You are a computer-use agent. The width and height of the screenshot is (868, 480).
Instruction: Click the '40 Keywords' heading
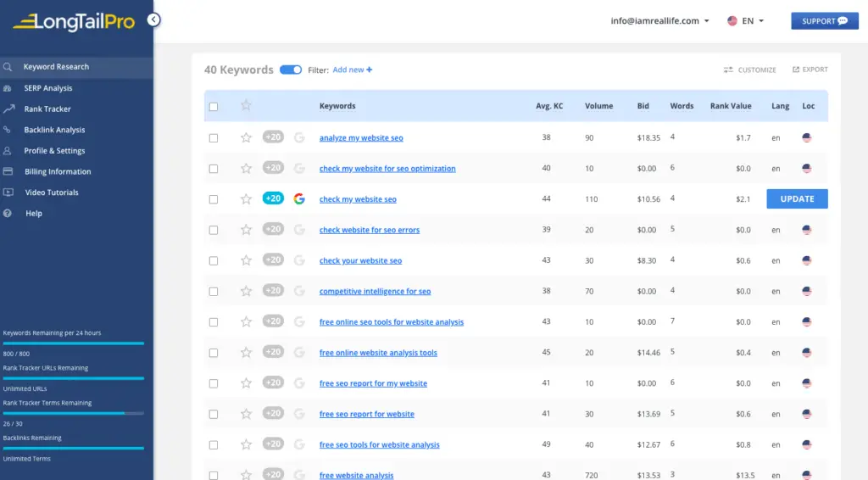coord(238,70)
